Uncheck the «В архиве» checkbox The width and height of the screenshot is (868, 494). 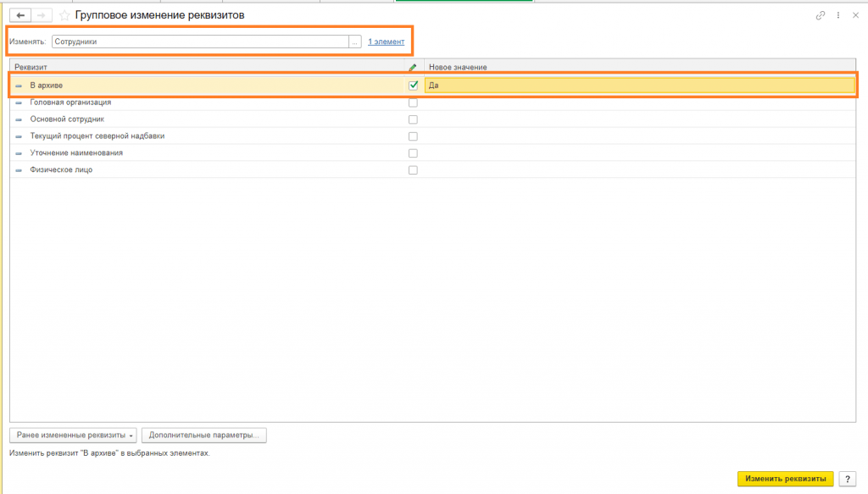413,85
